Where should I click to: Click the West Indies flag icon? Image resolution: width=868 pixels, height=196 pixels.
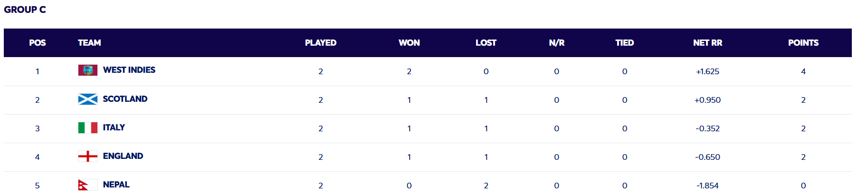tap(88, 70)
